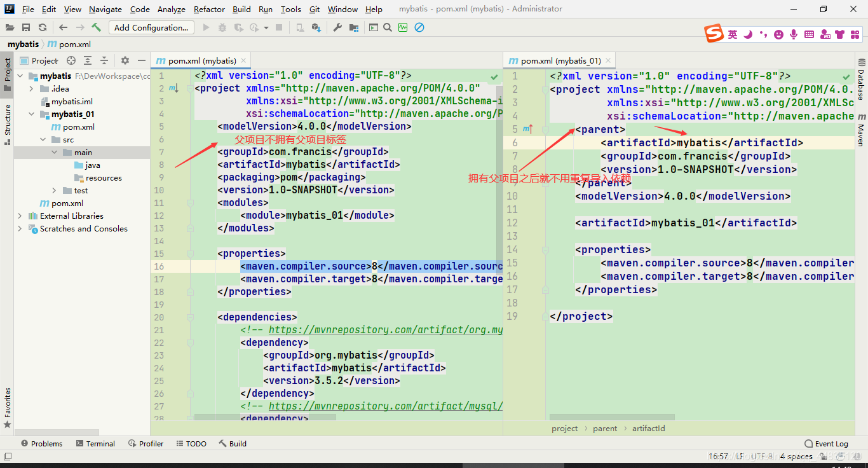Image resolution: width=868 pixels, height=468 pixels.
Task: Toggle tool window bars icon in status bar
Action: 7,456
